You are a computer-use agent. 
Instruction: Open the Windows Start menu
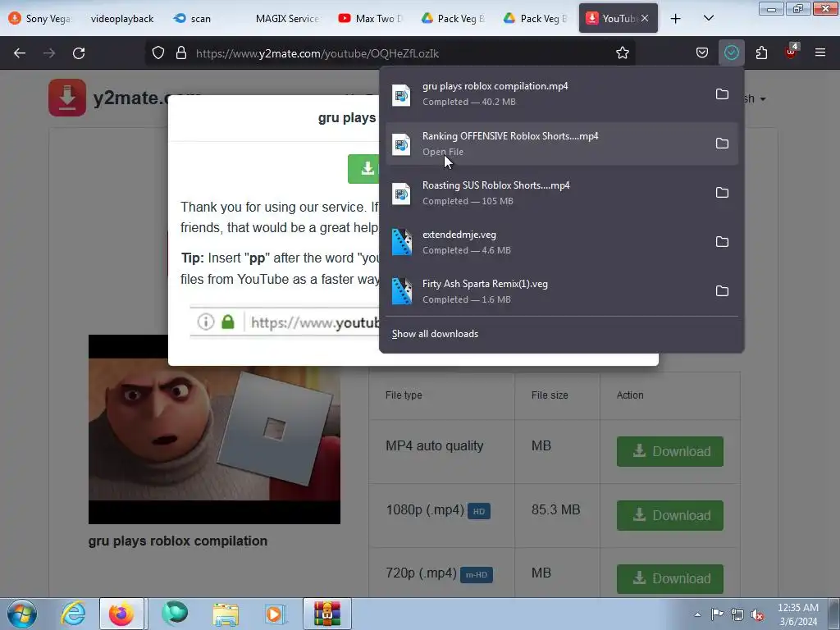pos(22,614)
